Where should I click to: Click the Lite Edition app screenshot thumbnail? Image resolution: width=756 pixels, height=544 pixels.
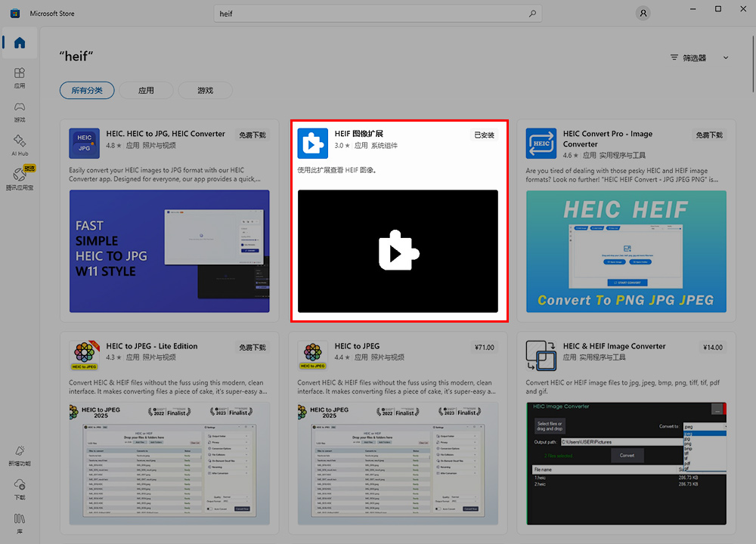coord(169,463)
